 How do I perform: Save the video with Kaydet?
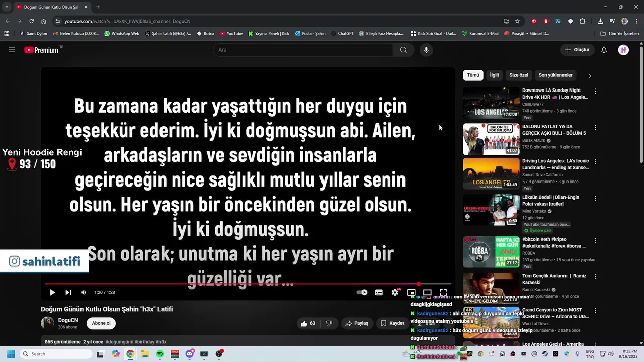(392, 323)
